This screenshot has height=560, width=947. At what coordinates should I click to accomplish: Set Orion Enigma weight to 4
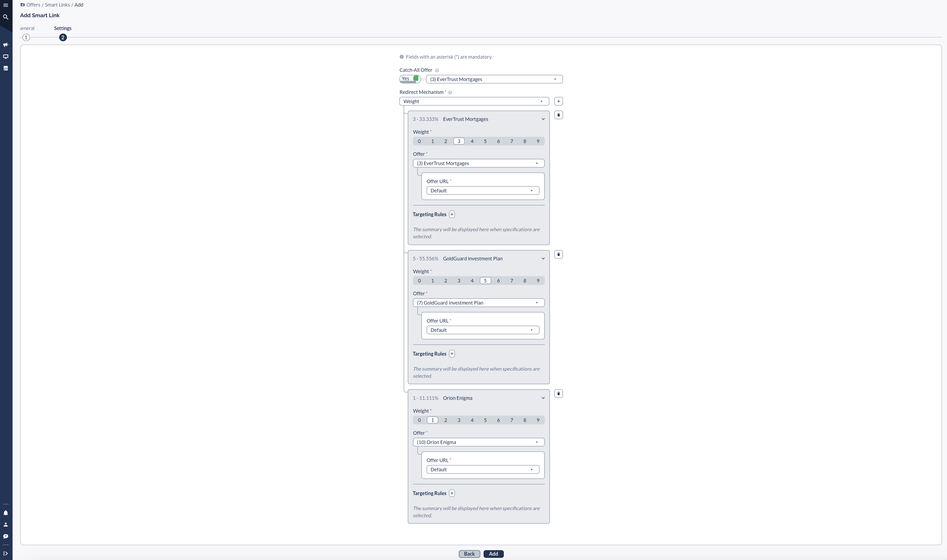[x=472, y=420]
